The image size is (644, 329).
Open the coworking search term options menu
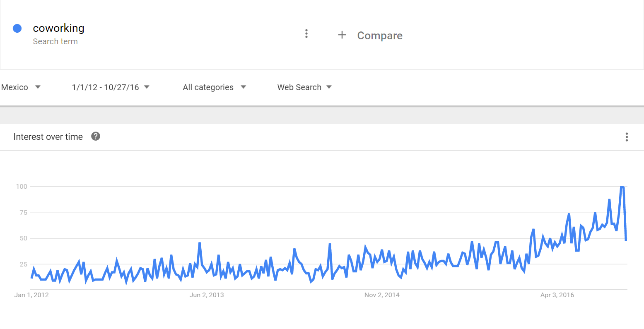306,34
